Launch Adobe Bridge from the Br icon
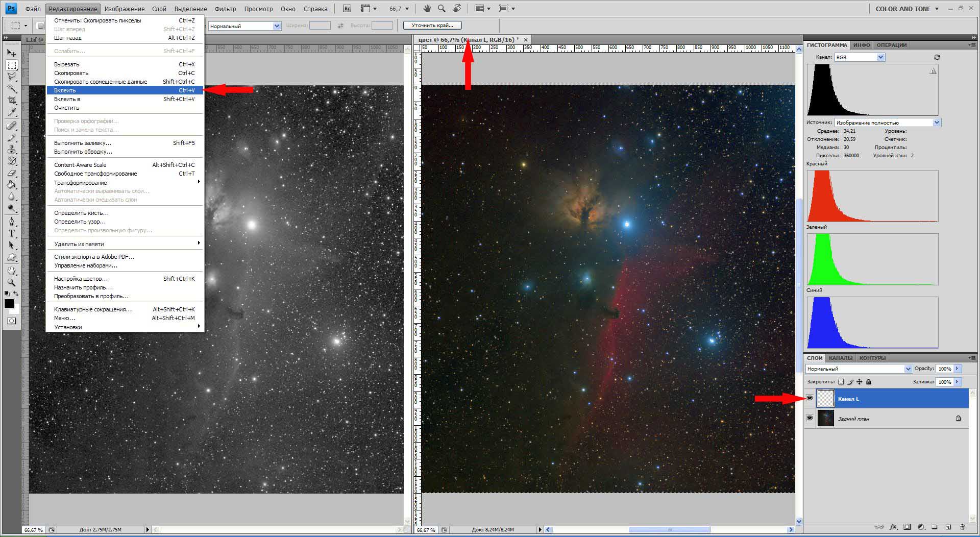The width and height of the screenshot is (980, 537). 347,9
